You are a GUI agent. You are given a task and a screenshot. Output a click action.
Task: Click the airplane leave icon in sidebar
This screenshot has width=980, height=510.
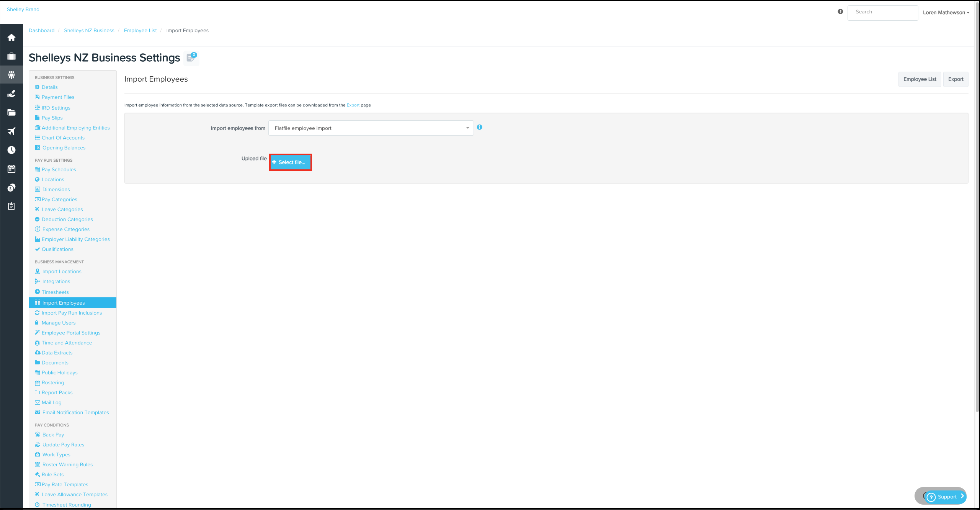[x=11, y=131]
